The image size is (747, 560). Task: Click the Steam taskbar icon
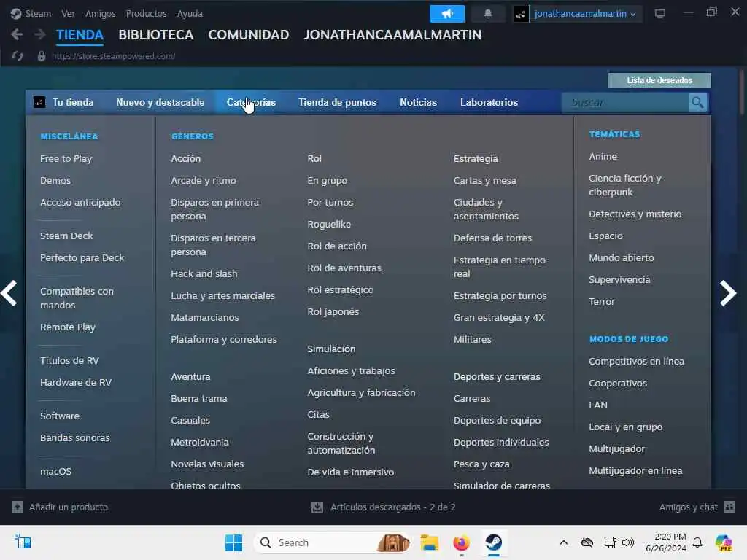494,542
